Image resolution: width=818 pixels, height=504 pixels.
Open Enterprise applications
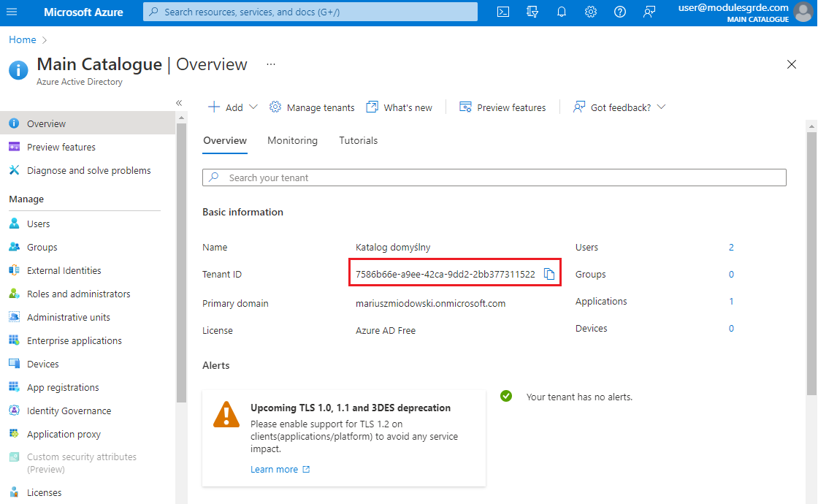pyautogui.click(x=88, y=340)
